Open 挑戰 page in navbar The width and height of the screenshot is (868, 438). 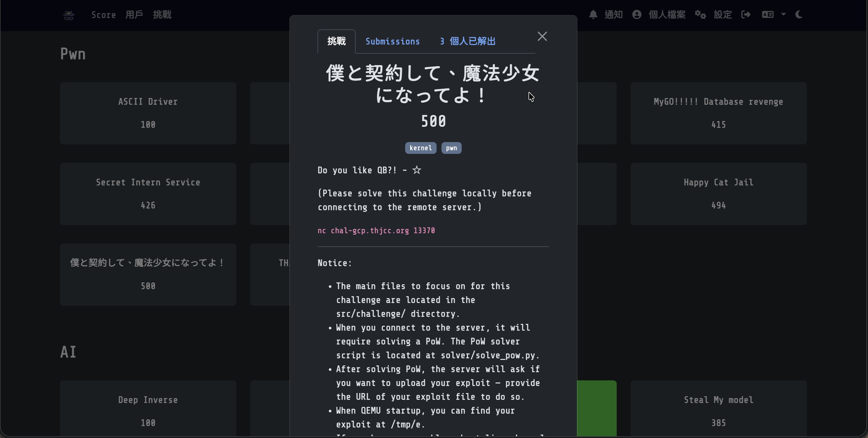coord(162,15)
